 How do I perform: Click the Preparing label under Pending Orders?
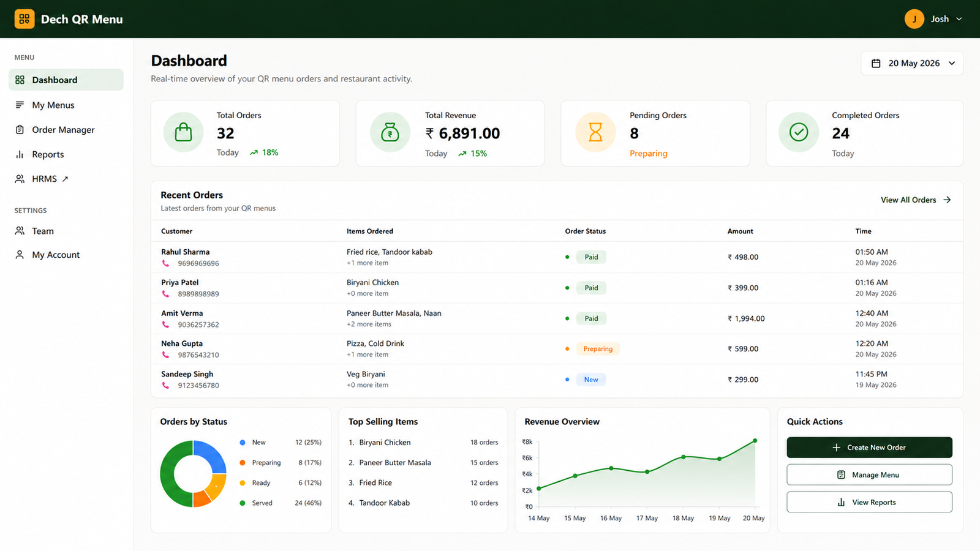tap(648, 154)
